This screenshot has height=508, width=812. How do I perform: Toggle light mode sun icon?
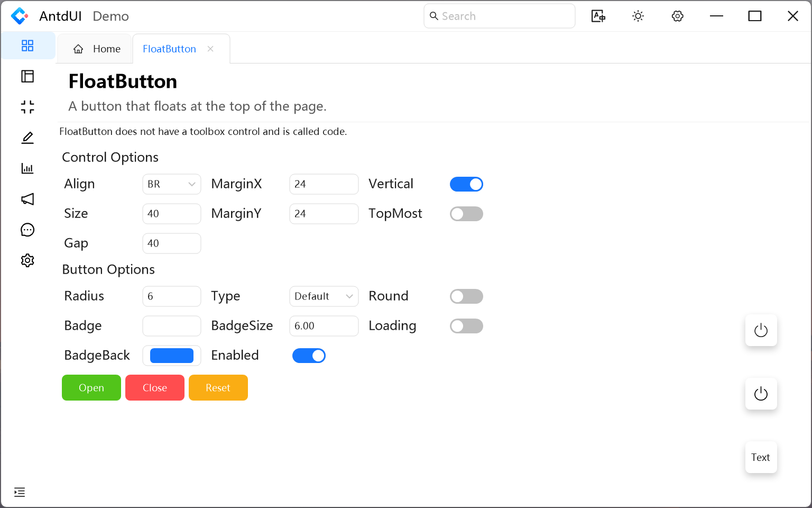click(638, 16)
